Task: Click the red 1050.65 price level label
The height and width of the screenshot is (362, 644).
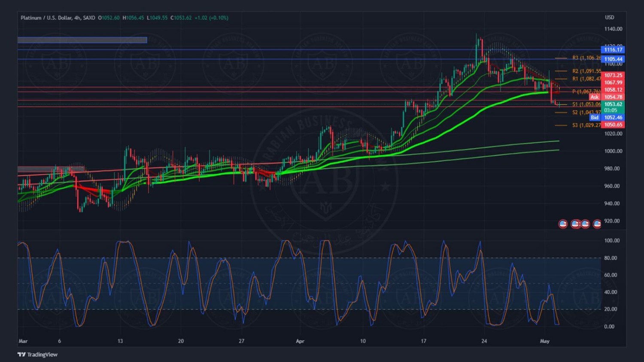Action: 613,125
